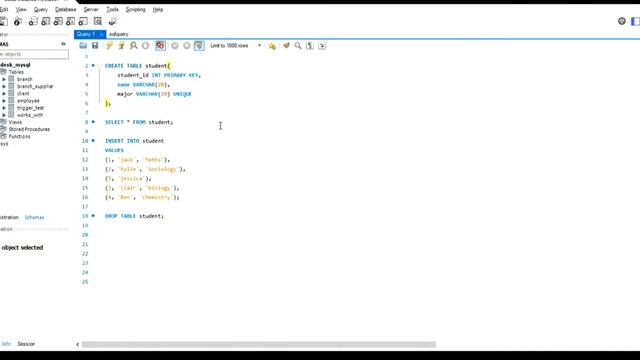Click the 'CREATE TABLE student(' line
The height and width of the screenshot is (360, 640).
[x=138, y=66]
